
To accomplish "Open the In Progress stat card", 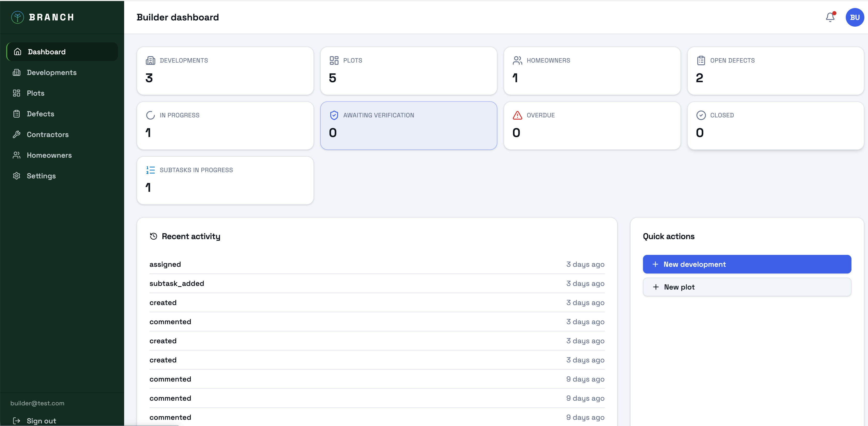I will click(225, 126).
